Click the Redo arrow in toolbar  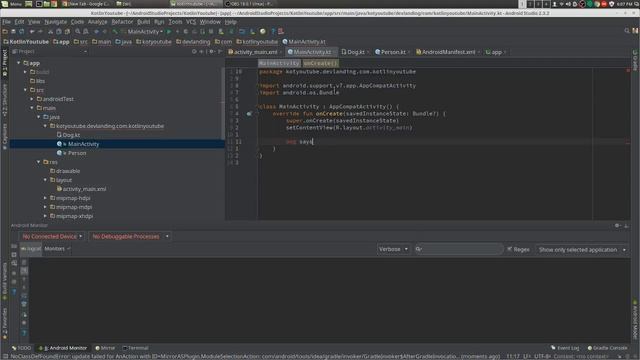coord(40,31)
